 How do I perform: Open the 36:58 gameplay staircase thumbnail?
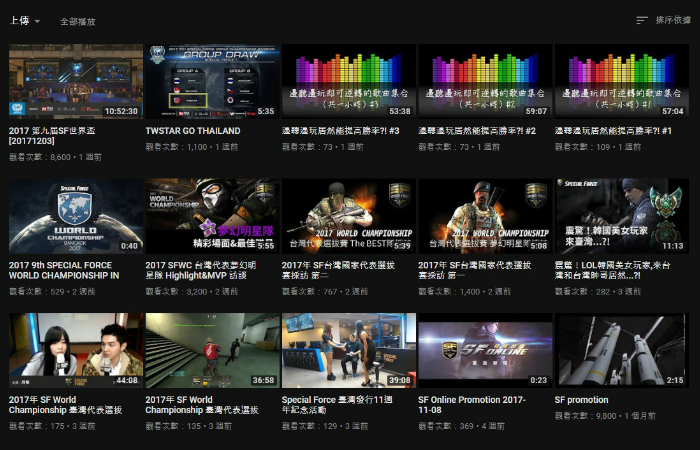click(x=212, y=350)
